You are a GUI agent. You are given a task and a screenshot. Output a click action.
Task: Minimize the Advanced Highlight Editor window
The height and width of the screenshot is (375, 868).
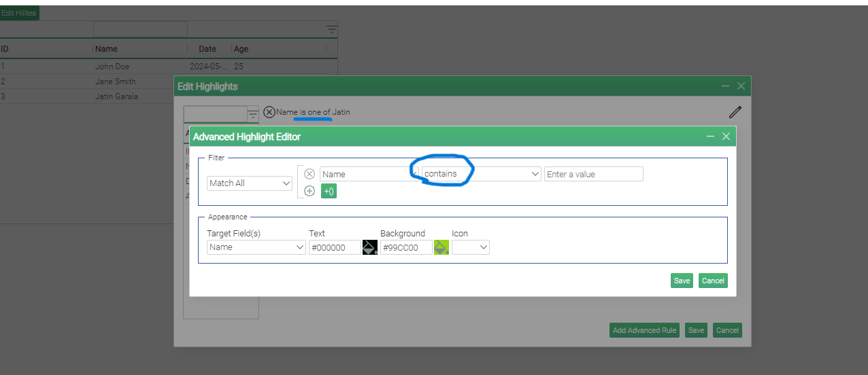pyautogui.click(x=710, y=137)
